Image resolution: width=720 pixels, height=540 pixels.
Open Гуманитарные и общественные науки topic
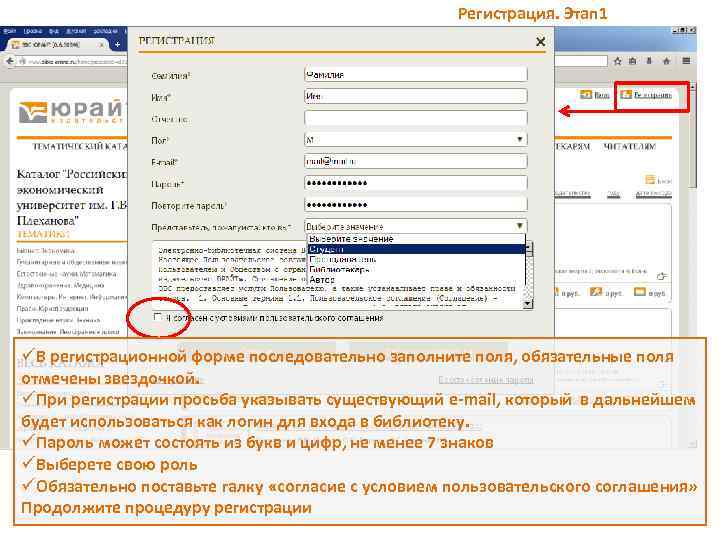[72, 262]
